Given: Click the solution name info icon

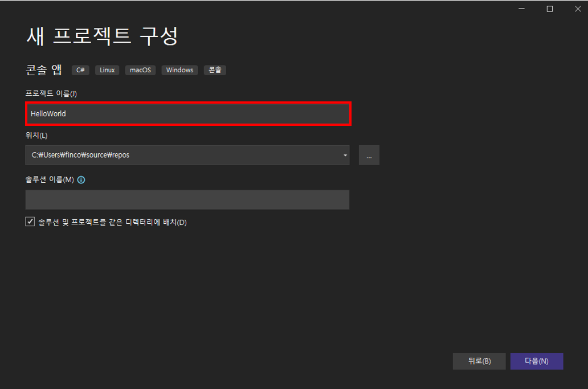Looking at the screenshot, I should (x=81, y=180).
